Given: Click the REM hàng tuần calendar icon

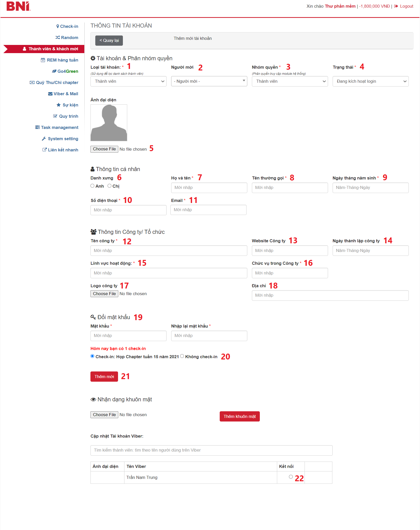Looking at the screenshot, I should point(43,60).
